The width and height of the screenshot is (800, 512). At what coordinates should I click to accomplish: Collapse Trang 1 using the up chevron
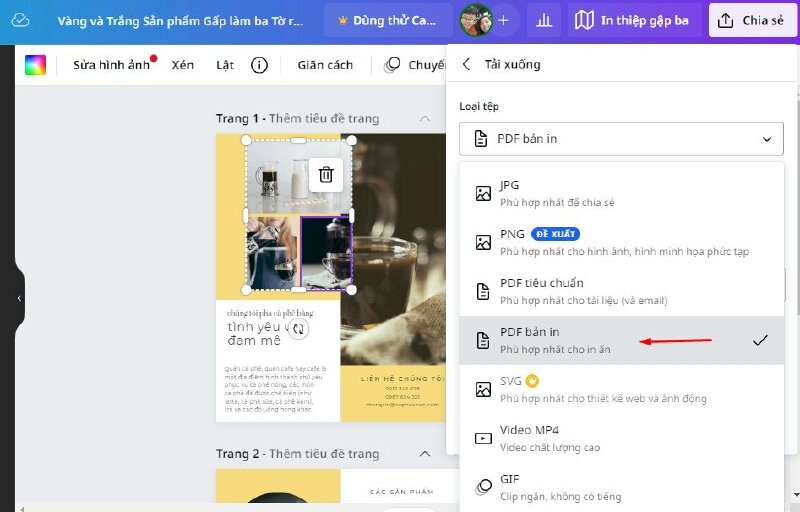coord(425,119)
